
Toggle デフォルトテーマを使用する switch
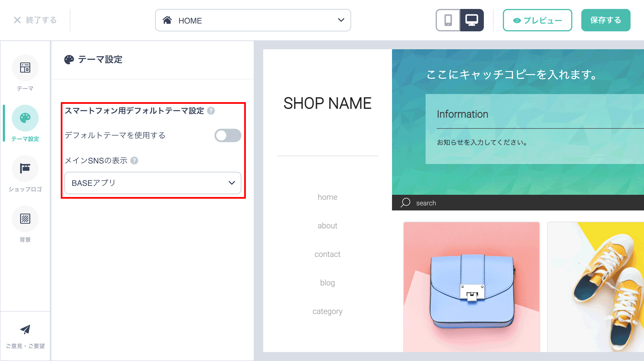tap(228, 135)
